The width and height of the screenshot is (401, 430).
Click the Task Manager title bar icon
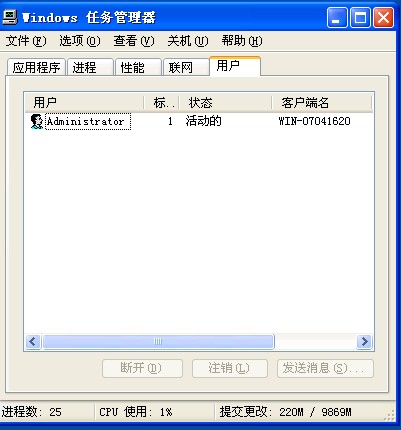(x=10, y=17)
